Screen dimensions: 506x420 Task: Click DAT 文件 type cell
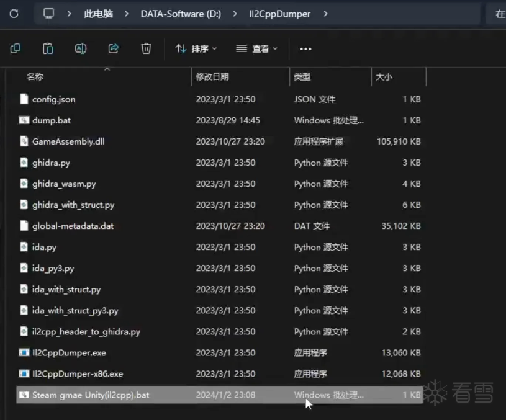pos(312,226)
